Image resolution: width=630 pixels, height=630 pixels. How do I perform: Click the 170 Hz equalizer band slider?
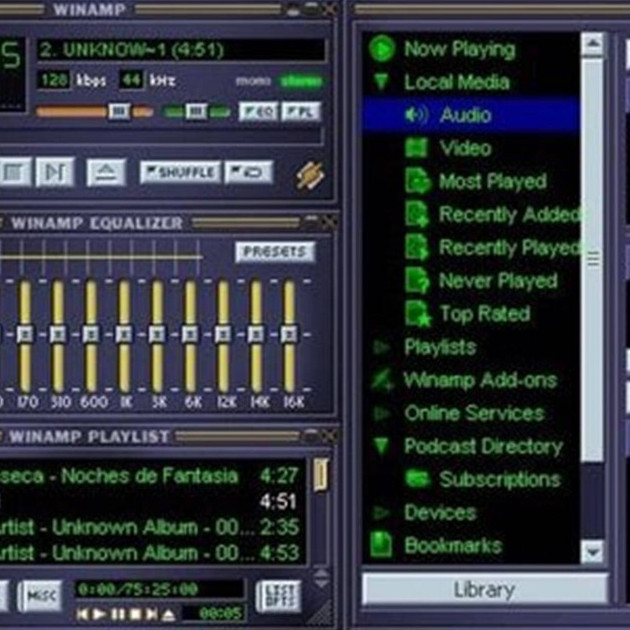tap(25, 336)
